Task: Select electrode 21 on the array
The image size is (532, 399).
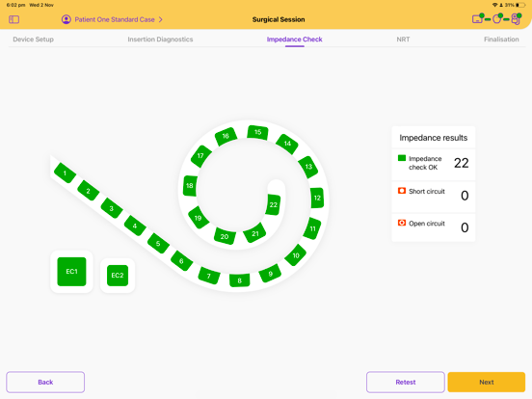Action: 255,233
